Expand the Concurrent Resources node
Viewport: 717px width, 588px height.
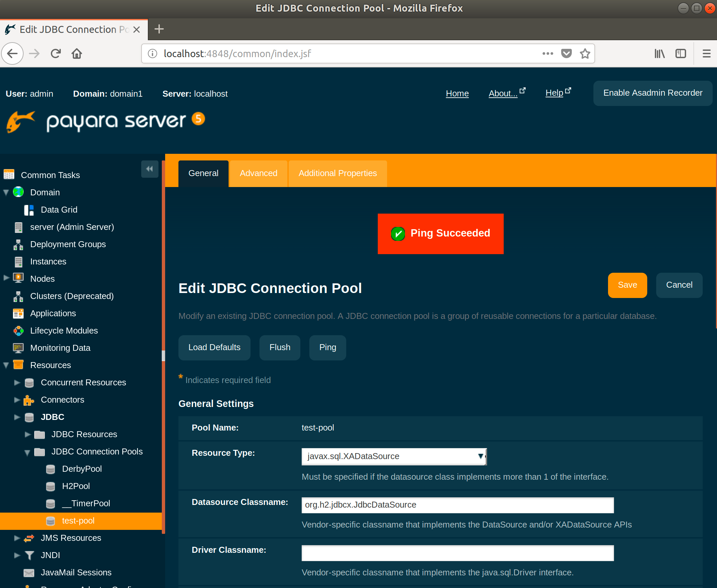click(x=17, y=382)
